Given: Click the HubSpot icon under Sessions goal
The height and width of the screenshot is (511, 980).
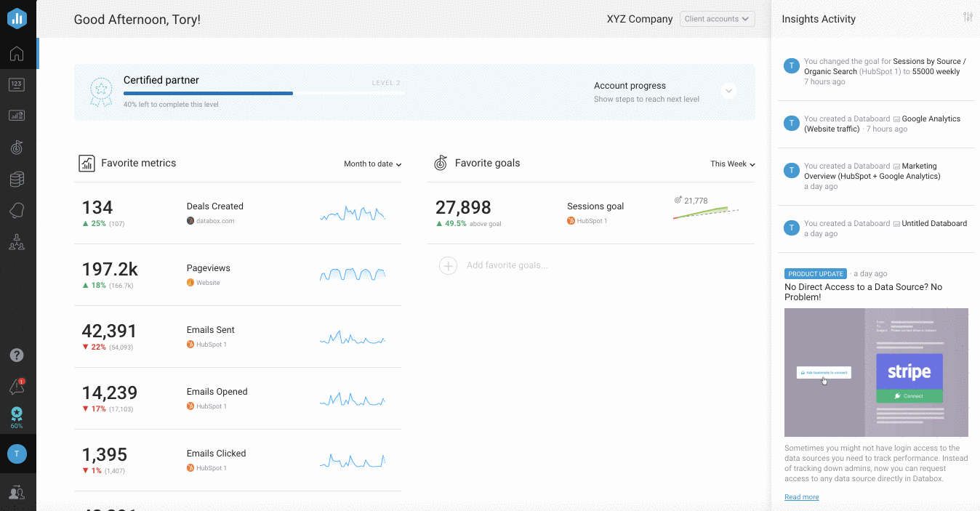Looking at the screenshot, I should [x=571, y=221].
